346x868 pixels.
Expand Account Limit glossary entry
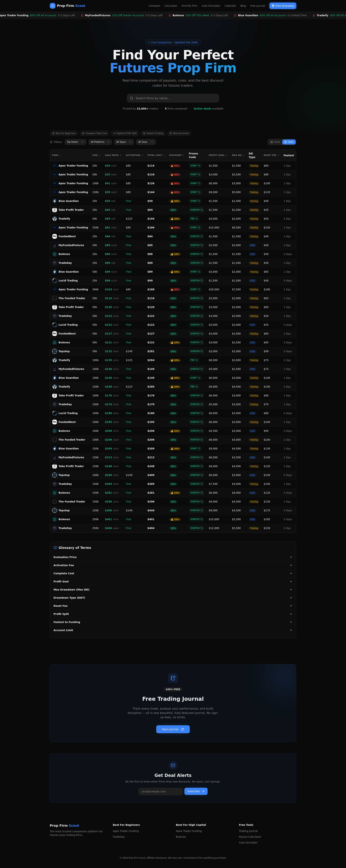click(173, 630)
